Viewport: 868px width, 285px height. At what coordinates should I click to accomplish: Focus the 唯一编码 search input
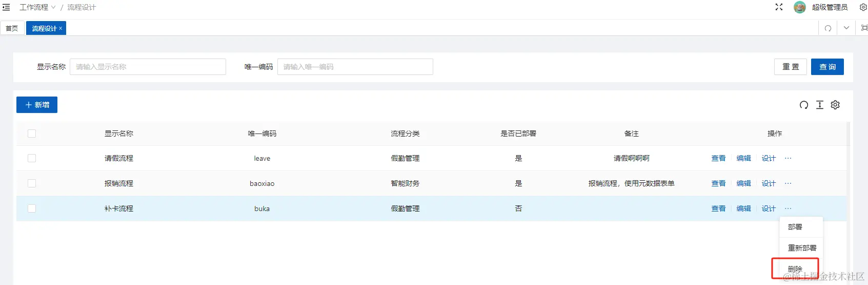click(x=355, y=67)
